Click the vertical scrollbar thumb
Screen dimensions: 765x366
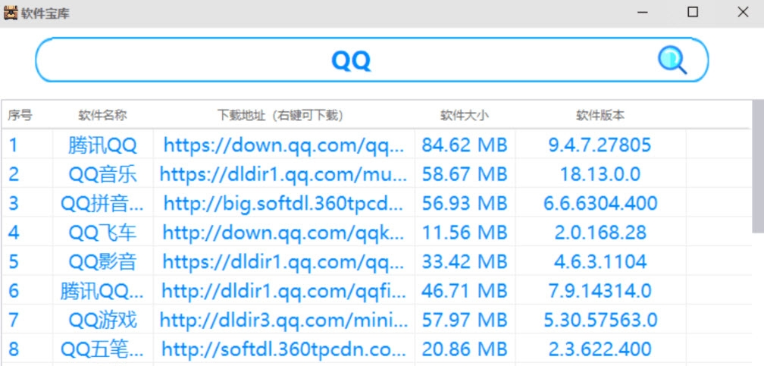point(758,166)
